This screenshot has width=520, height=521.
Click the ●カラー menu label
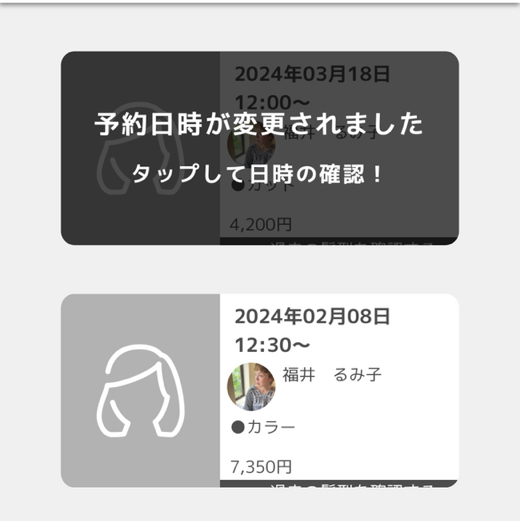(263, 427)
